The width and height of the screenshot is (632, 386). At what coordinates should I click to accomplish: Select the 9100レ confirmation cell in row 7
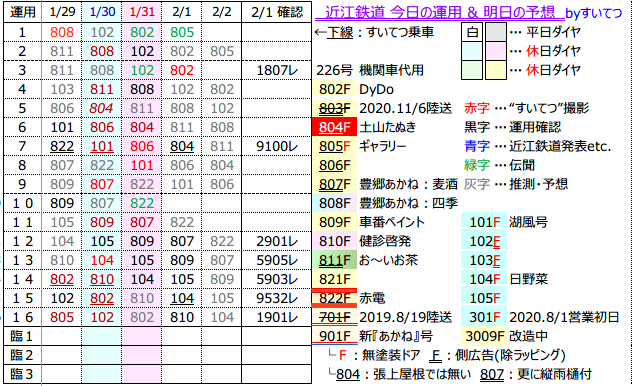[276, 146]
